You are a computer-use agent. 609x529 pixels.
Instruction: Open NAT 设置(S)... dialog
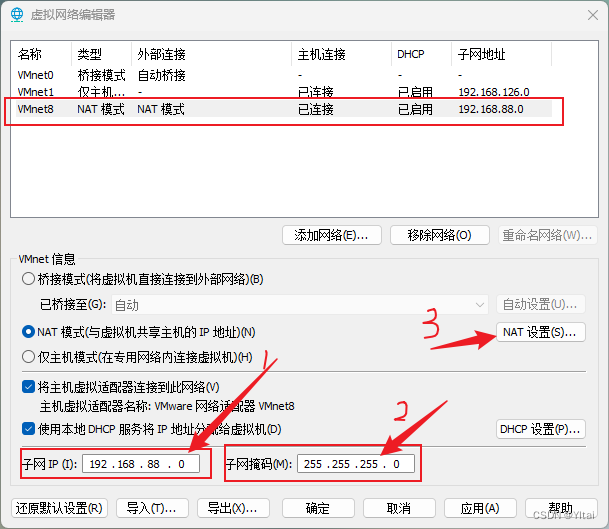tap(540, 332)
